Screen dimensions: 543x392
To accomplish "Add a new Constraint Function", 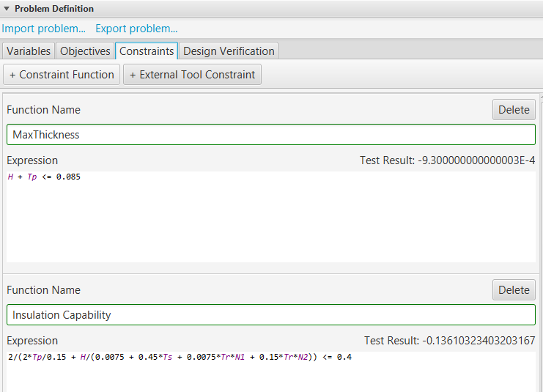I will tap(62, 75).
